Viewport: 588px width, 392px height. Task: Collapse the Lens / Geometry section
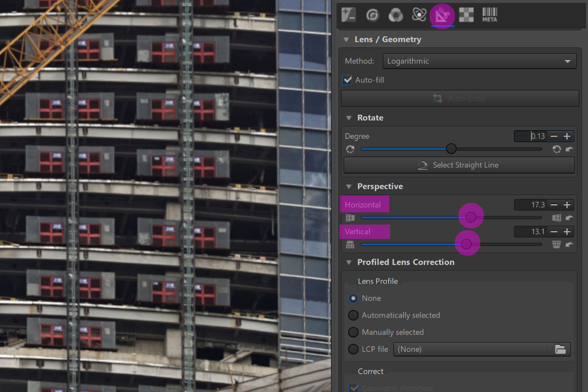pyautogui.click(x=346, y=40)
